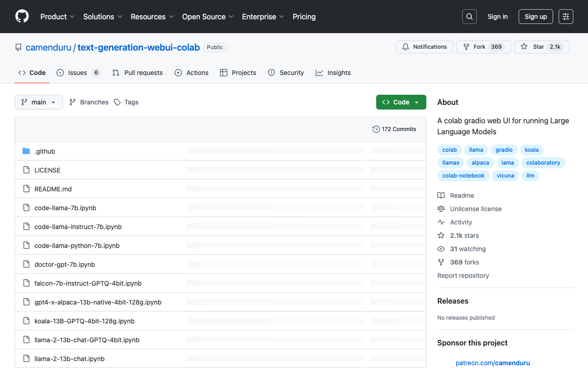The image size is (588, 368).
Task: Star the repository
Action: [x=542, y=47]
